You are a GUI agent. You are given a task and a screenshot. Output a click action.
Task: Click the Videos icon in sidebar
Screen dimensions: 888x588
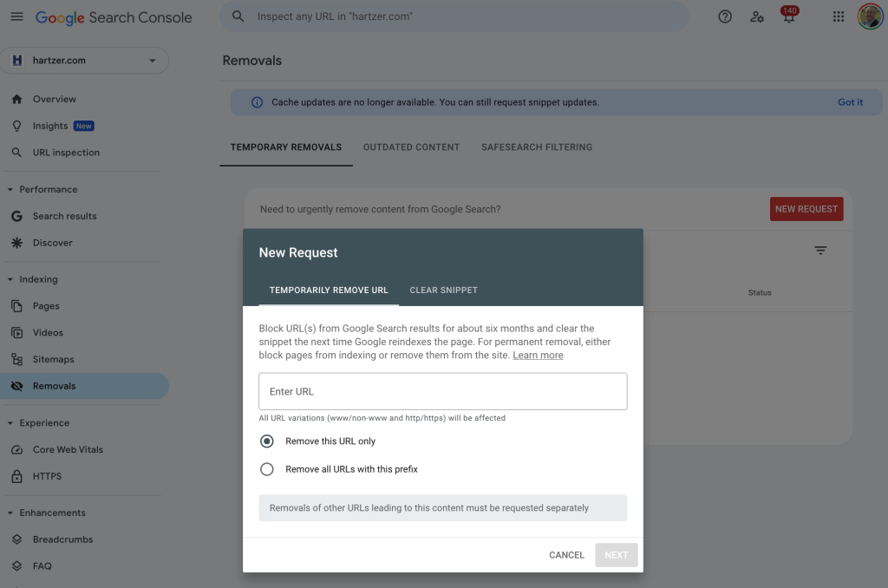(17, 332)
